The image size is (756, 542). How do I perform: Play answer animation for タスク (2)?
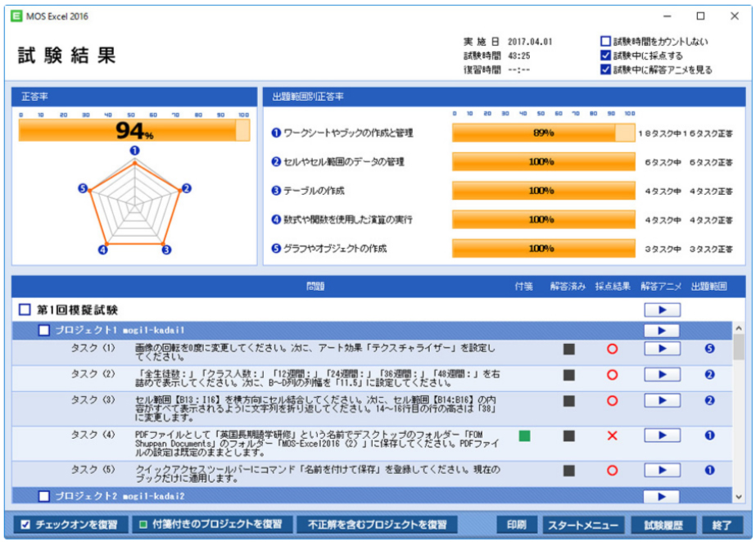tap(662, 374)
